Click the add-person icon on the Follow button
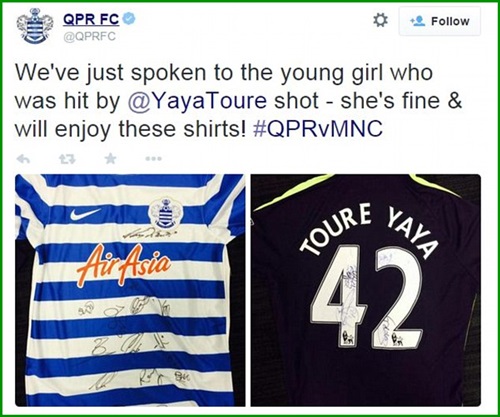The height and width of the screenshot is (417, 500). (x=417, y=21)
